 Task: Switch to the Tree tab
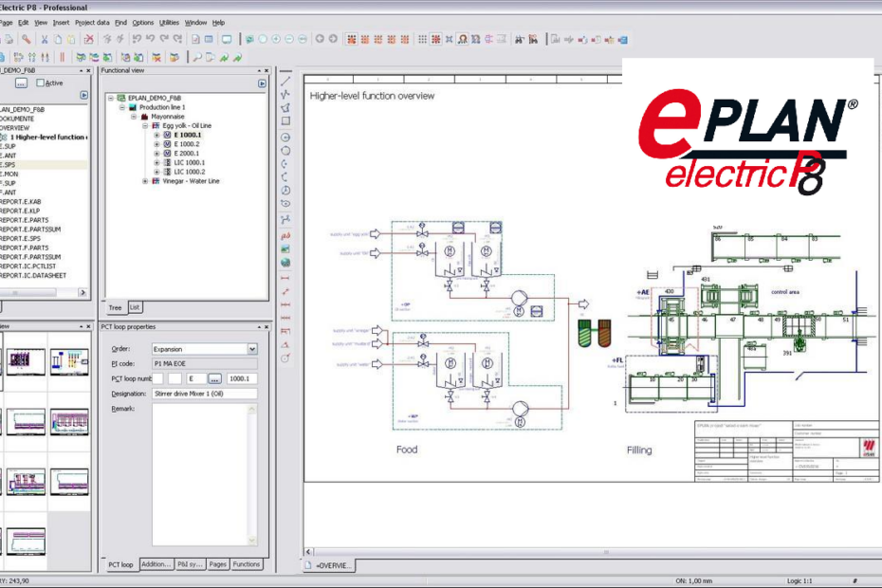(115, 308)
